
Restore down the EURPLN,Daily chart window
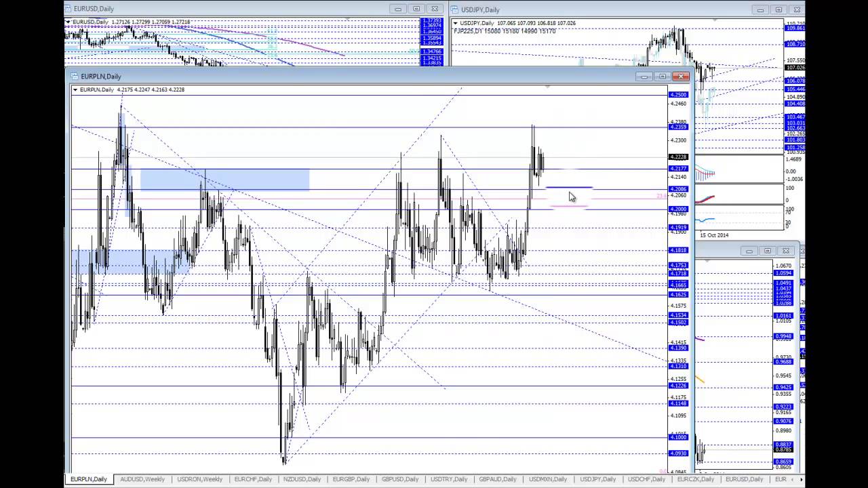click(663, 77)
